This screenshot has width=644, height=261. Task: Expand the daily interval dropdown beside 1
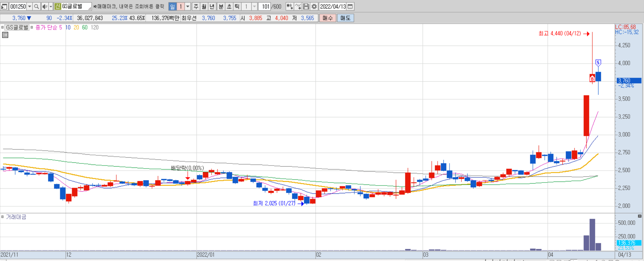(x=188, y=6)
